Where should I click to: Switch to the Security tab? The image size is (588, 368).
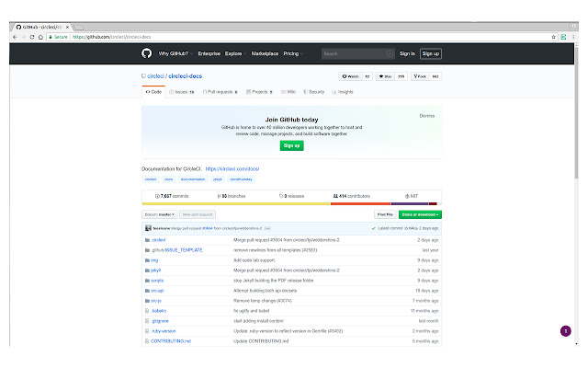[x=314, y=92]
